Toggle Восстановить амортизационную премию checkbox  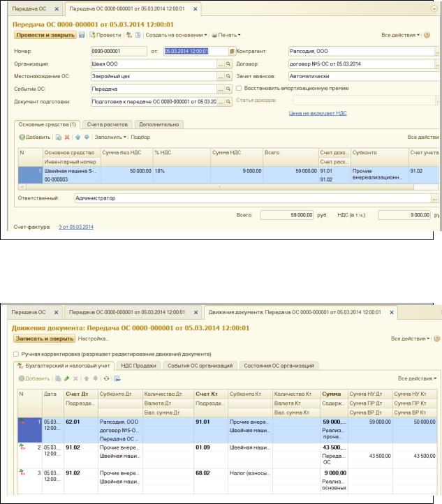pos(239,89)
